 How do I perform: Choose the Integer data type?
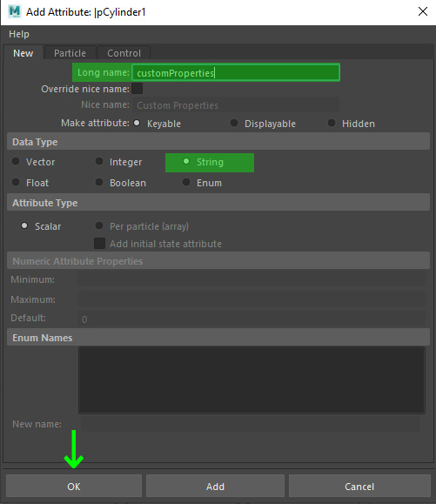(99, 162)
